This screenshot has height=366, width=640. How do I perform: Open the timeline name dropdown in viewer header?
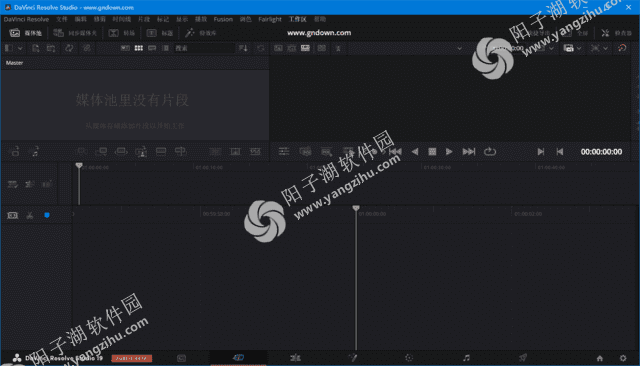(x=460, y=48)
